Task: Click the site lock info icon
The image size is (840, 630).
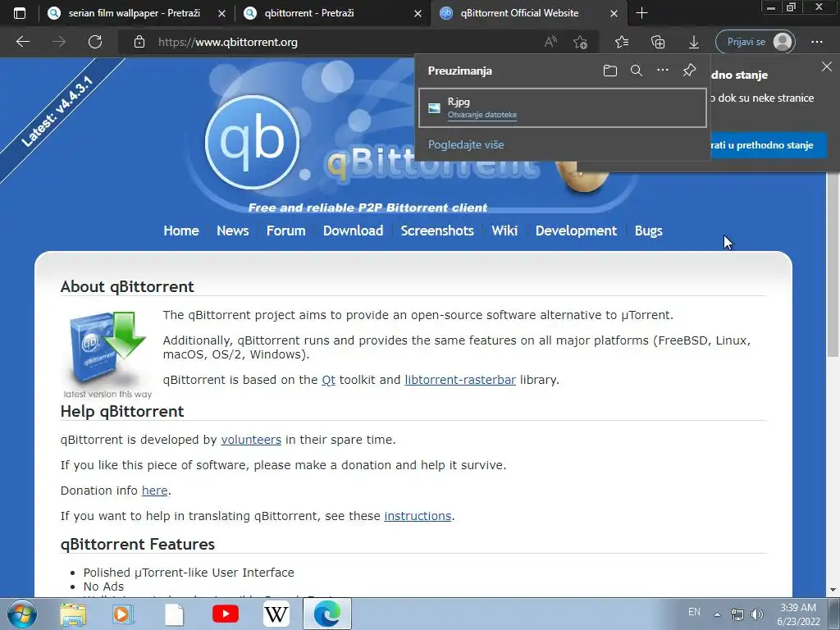Action: [x=139, y=42]
